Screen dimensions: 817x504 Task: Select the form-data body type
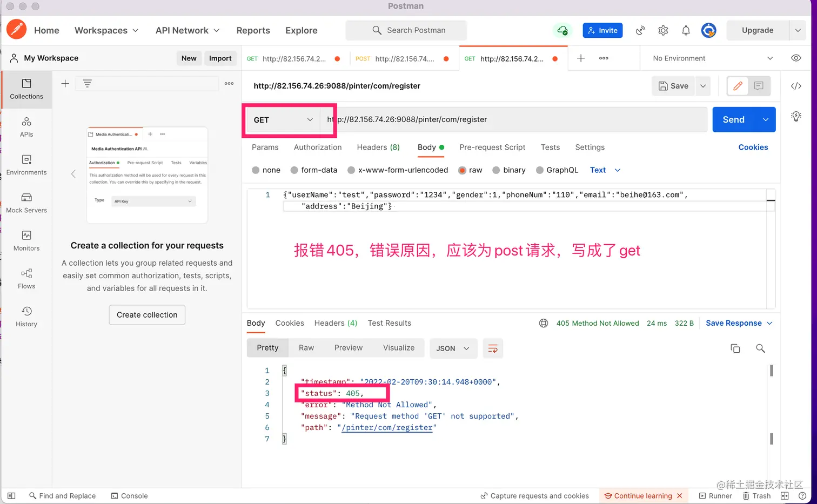tap(294, 170)
